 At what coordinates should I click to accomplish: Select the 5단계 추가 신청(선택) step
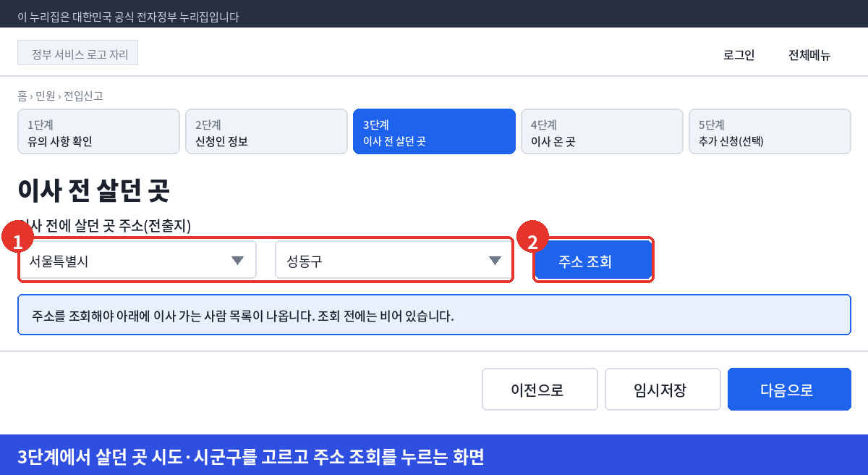tap(770, 132)
